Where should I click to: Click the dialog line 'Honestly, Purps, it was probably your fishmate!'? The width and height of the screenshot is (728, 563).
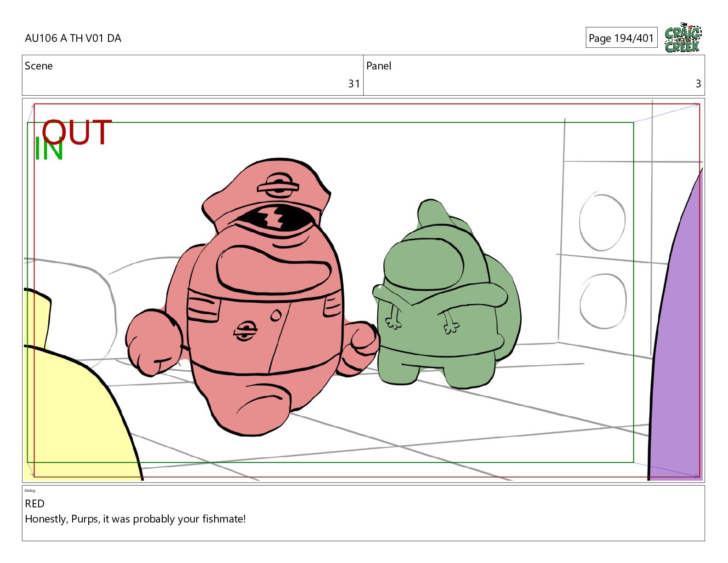[135, 519]
